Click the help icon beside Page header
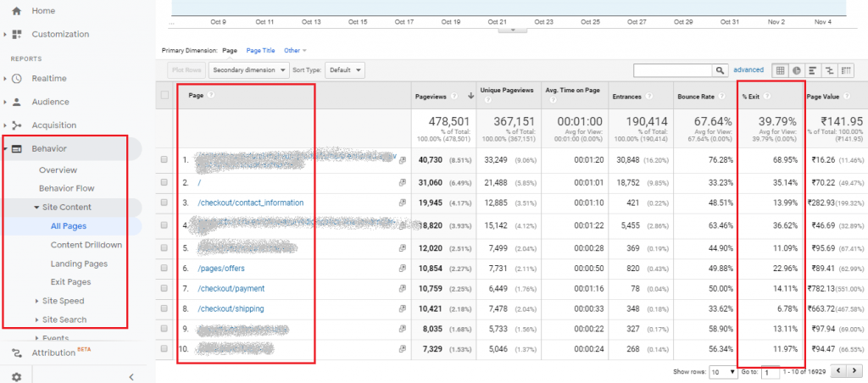Viewport: 868px width, 383px height. tap(210, 95)
